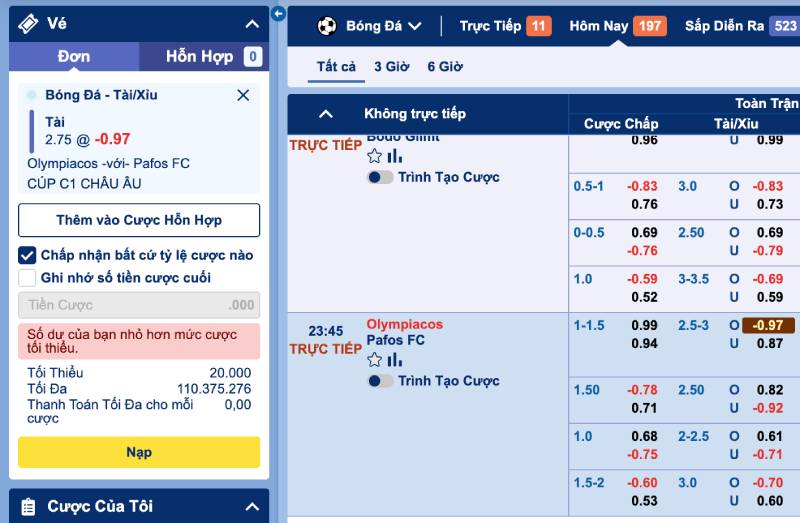Click the yellow Nạp deposit button
Image resolution: width=800 pixels, height=523 pixels.
point(139,452)
